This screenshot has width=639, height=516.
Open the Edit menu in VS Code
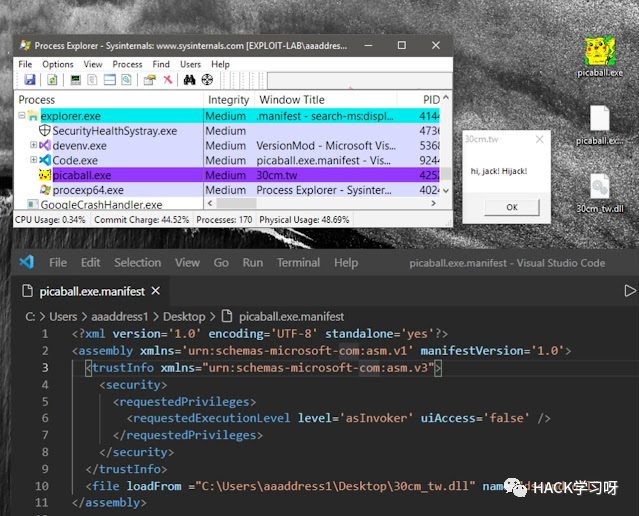(90, 262)
